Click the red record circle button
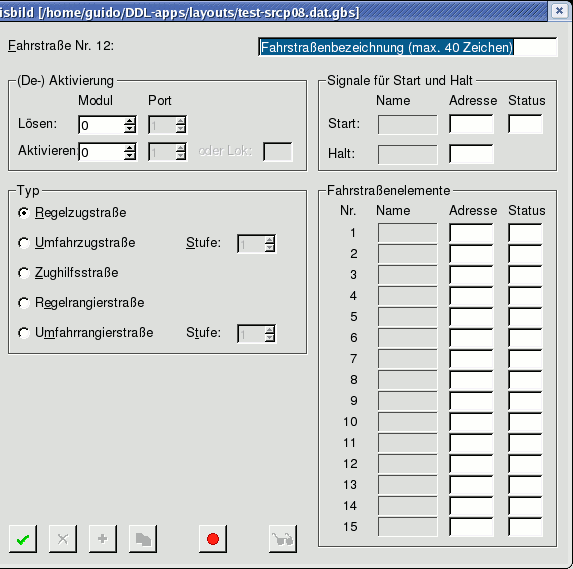 213,539
